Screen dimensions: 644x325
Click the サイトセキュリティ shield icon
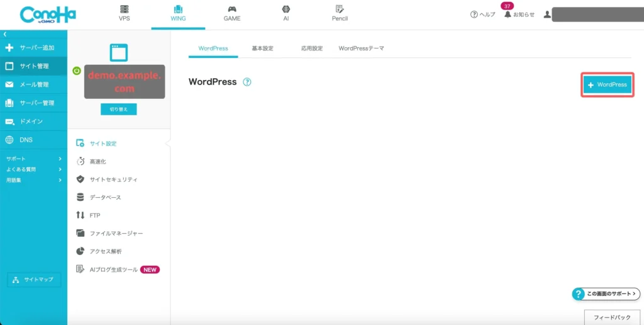click(x=80, y=180)
